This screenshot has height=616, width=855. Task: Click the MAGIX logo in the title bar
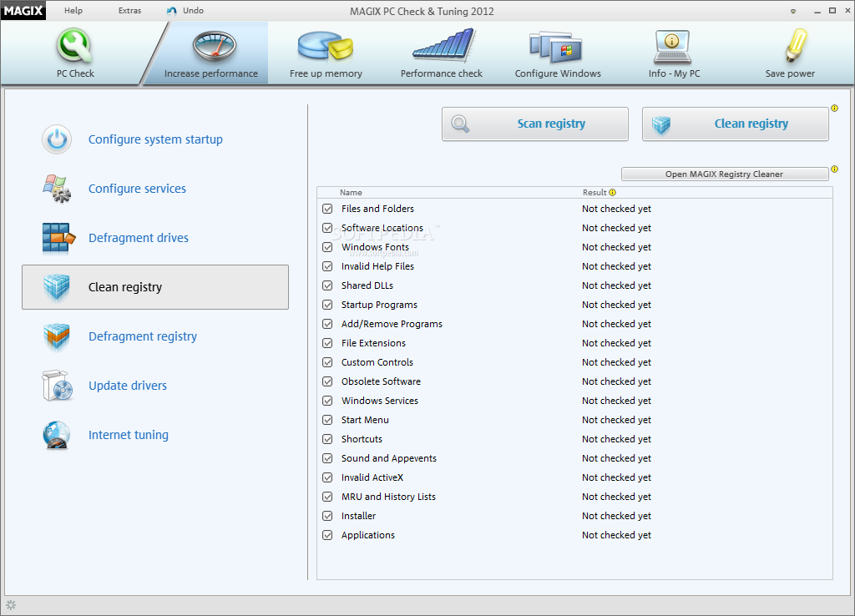coord(23,10)
